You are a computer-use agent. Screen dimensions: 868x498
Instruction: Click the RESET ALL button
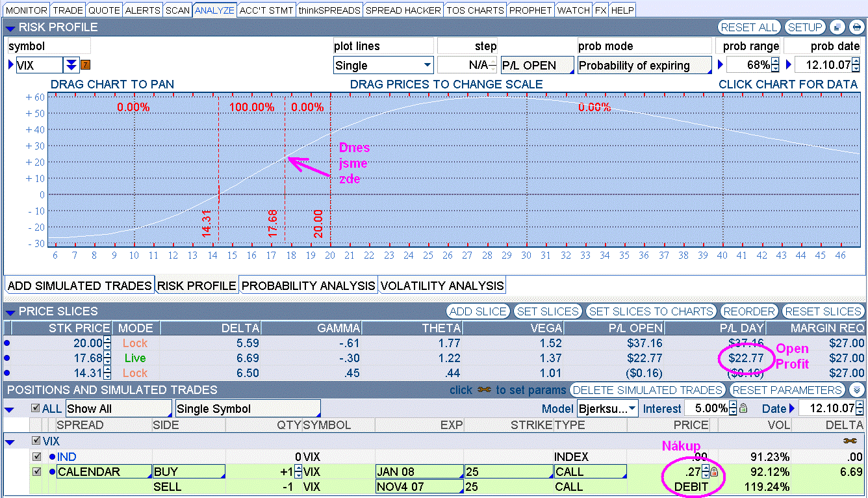tap(749, 27)
